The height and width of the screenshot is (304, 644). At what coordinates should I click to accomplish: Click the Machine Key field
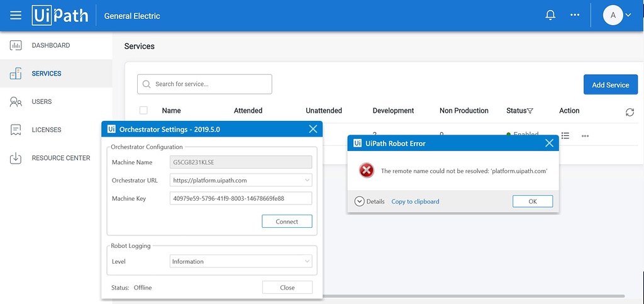coord(241,198)
